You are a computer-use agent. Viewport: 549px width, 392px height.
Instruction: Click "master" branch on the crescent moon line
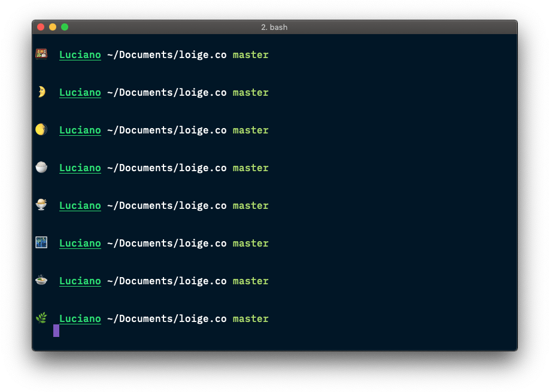pyautogui.click(x=251, y=93)
